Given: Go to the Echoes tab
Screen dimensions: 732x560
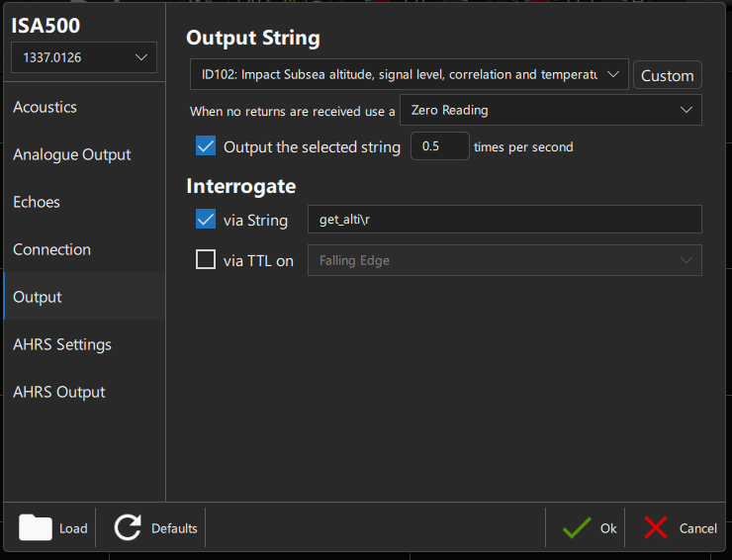Looking at the screenshot, I should click(37, 202).
